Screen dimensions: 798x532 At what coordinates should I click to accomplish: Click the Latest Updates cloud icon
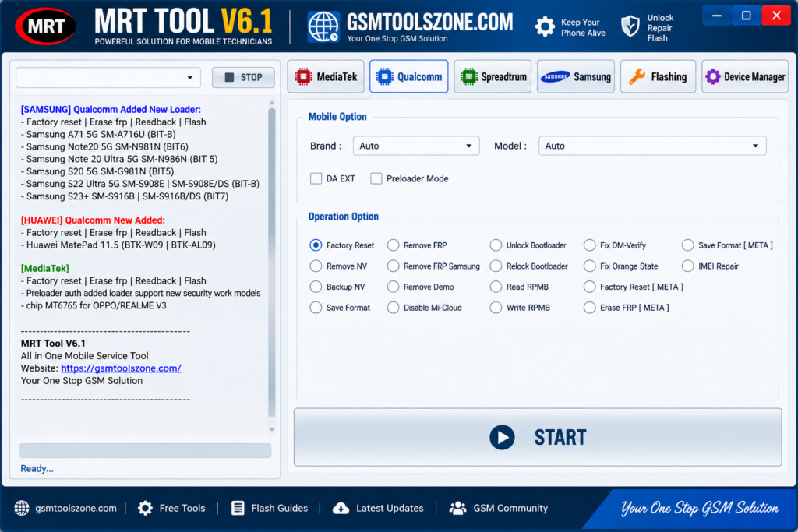pyautogui.click(x=341, y=508)
